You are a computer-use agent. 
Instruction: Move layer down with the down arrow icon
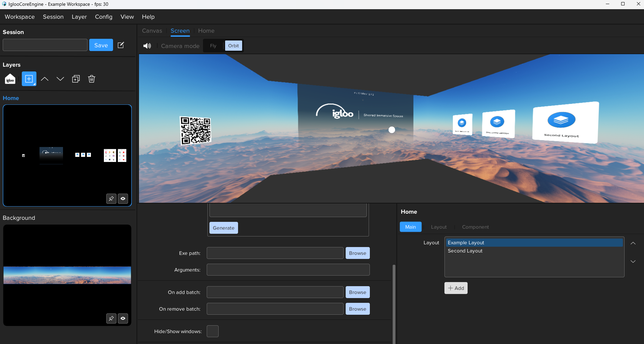(60, 79)
